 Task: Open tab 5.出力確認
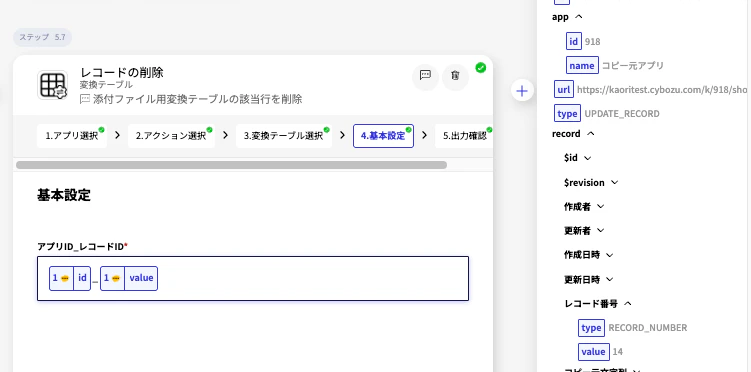[x=465, y=136]
